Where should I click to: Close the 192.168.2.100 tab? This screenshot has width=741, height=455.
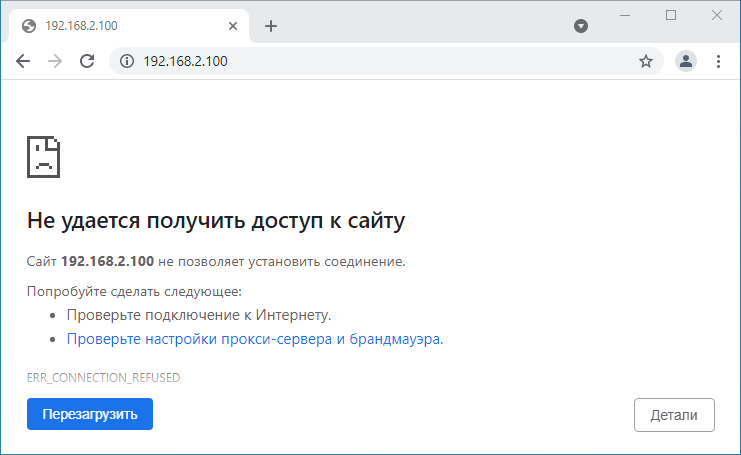[x=233, y=26]
